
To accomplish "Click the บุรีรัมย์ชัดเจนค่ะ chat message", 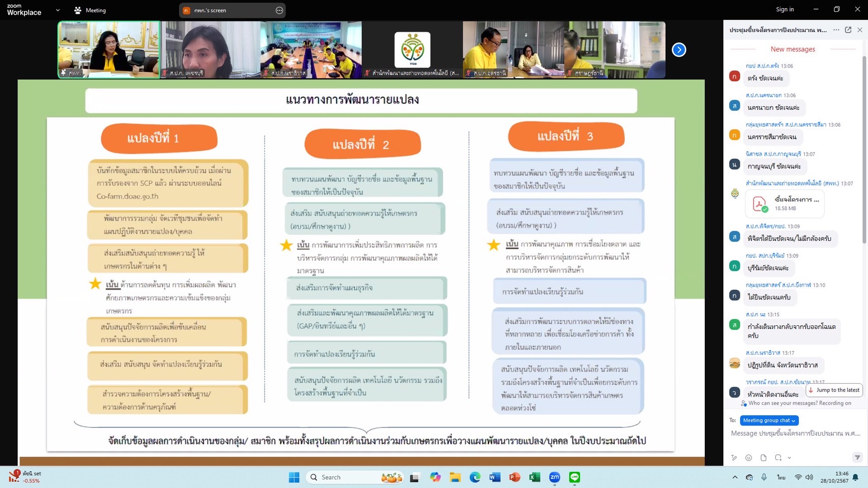I will [768, 268].
